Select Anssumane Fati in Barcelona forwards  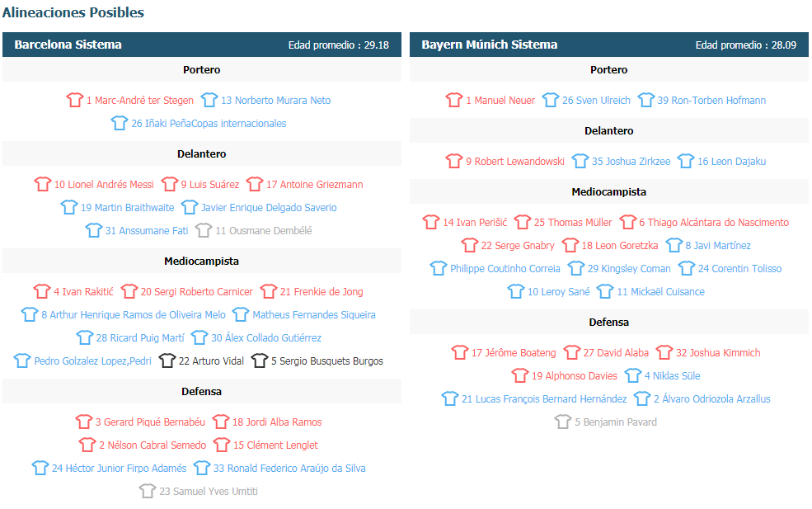point(147,231)
